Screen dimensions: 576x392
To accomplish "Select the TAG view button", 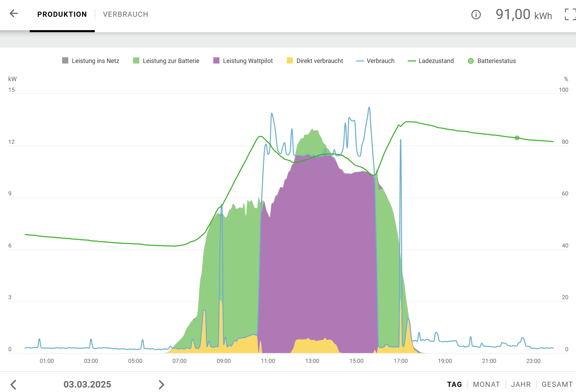I will (454, 384).
